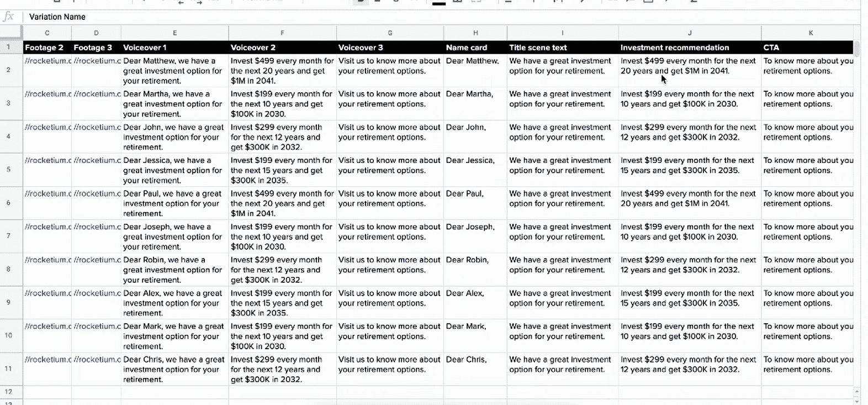Select Investment recommendation cell in row 2
868x405 pixels.
690,70
